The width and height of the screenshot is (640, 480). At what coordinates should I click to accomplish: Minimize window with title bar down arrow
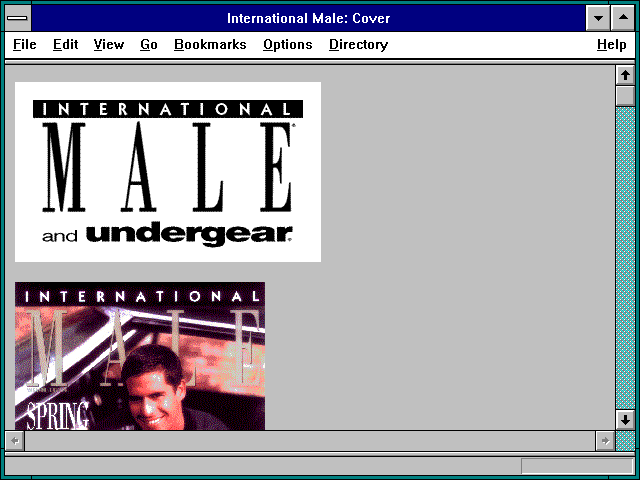[598, 18]
